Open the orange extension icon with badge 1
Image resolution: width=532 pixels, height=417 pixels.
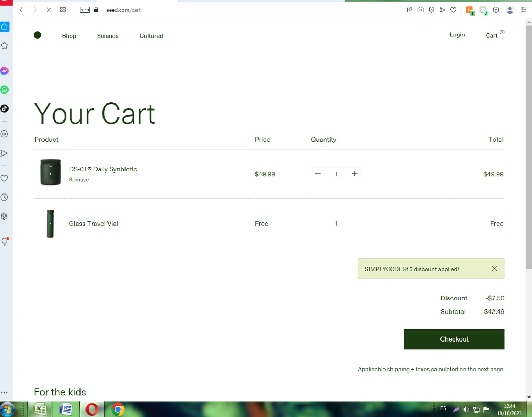(470, 10)
